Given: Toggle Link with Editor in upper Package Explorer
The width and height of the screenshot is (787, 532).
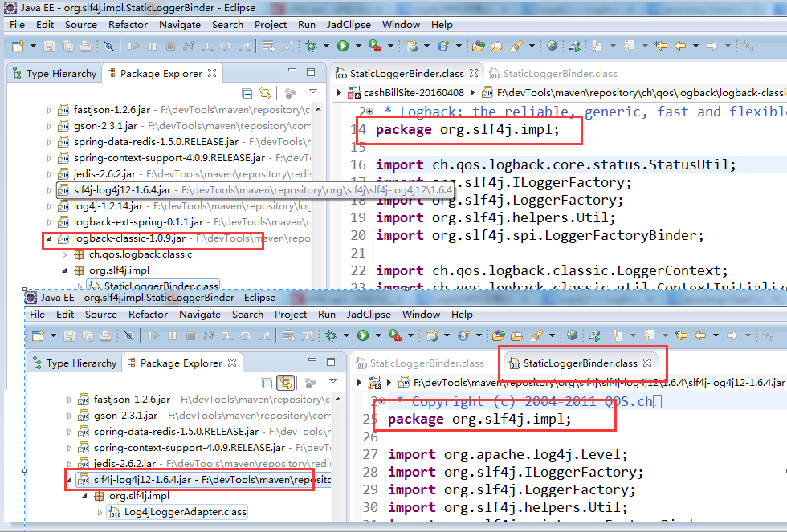Looking at the screenshot, I should tap(264, 93).
